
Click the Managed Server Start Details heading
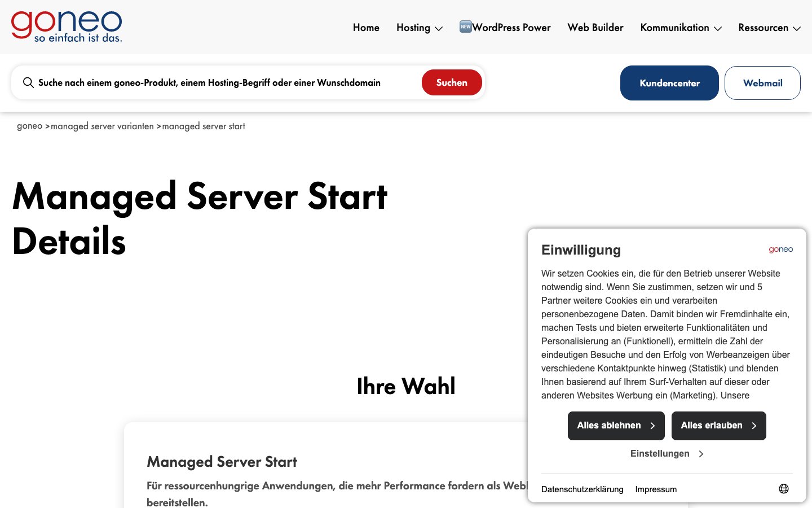pyautogui.click(x=200, y=219)
